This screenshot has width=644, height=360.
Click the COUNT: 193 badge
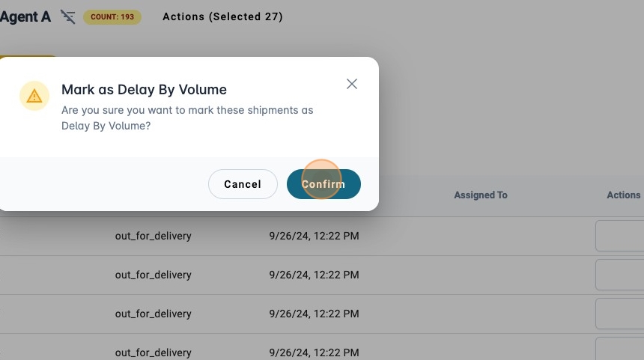pyautogui.click(x=112, y=16)
